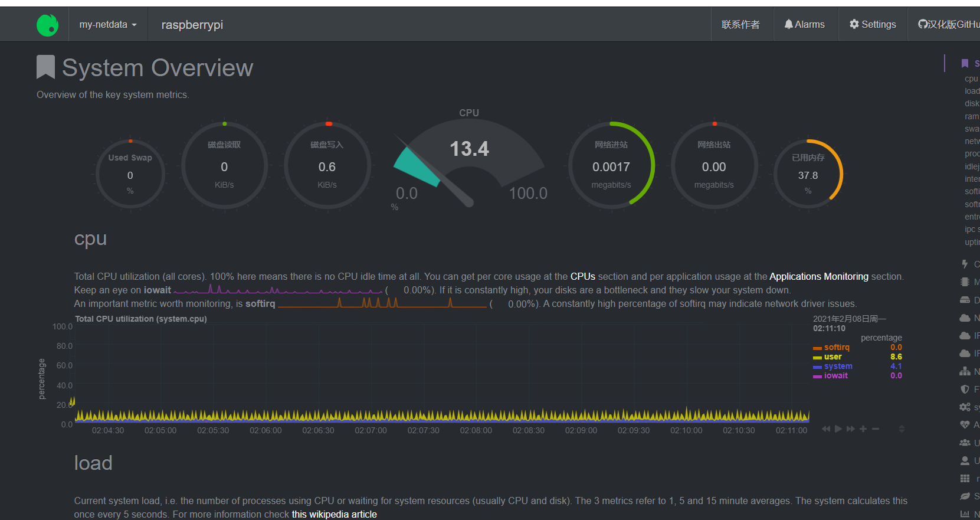Click the multi-person User Groups sidebar icon
This screenshot has height=520, width=980.
click(x=965, y=443)
